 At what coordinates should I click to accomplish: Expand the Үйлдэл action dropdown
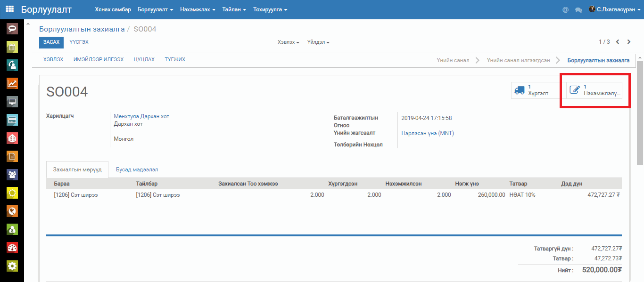(x=318, y=42)
